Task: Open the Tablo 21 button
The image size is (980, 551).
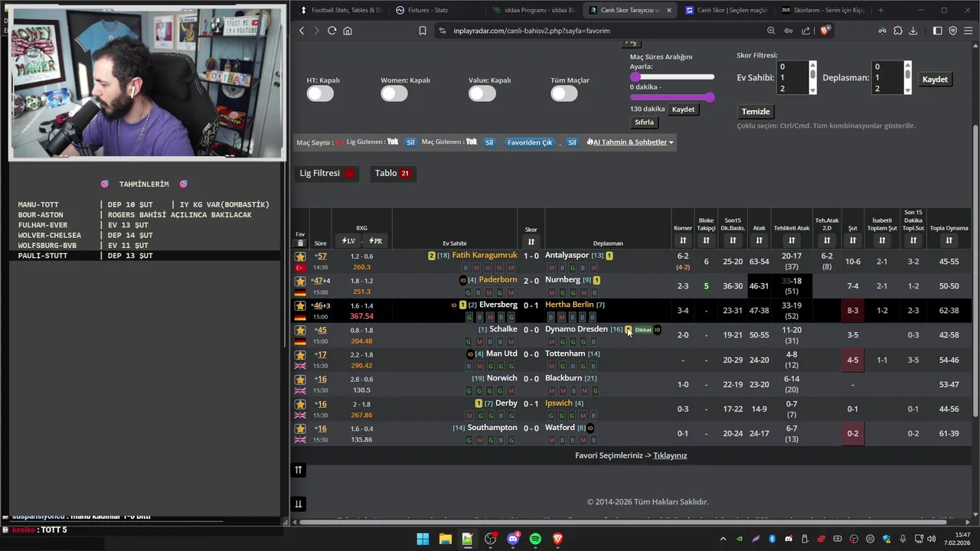Action: (393, 174)
